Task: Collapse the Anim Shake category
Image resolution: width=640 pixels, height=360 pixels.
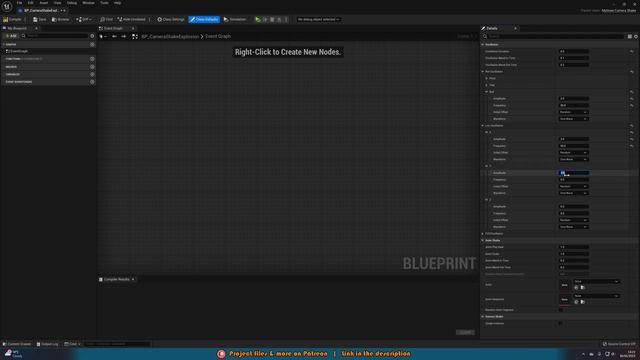Action: click(x=483, y=240)
